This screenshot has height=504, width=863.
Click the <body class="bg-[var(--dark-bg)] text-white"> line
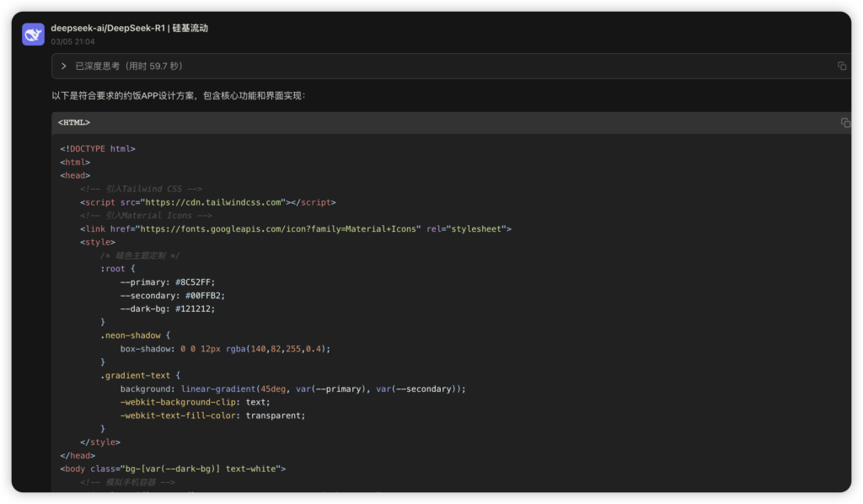pyautogui.click(x=173, y=469)
